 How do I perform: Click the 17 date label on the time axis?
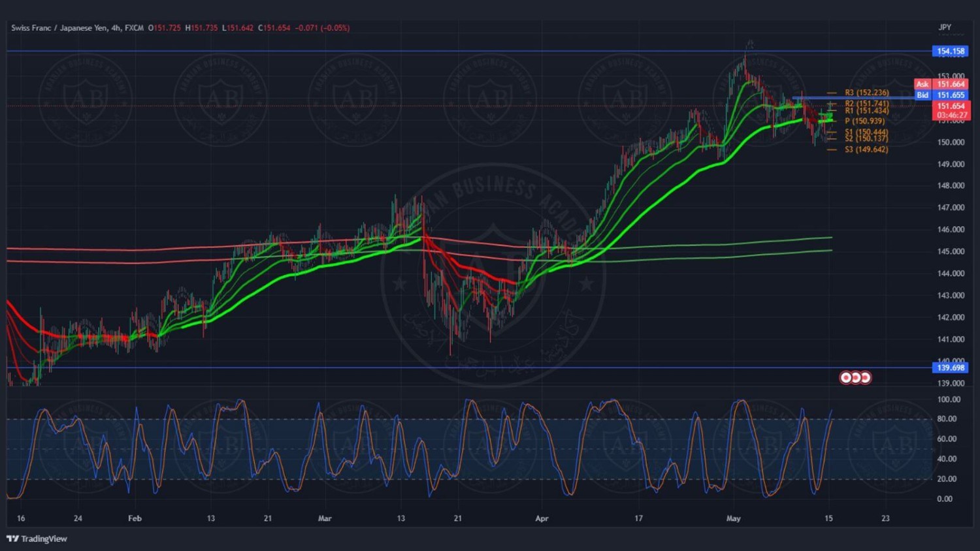638,518
